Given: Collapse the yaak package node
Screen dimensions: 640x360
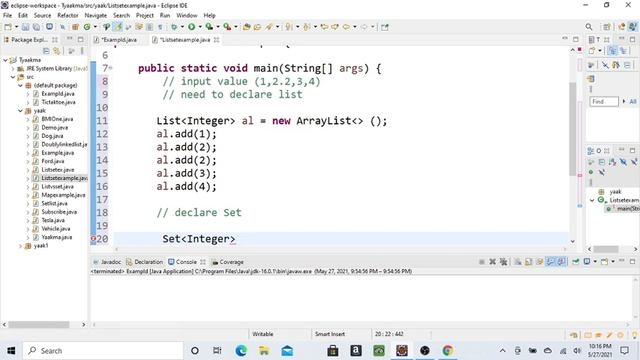Looking at the screenshot, I should point(20,111).
